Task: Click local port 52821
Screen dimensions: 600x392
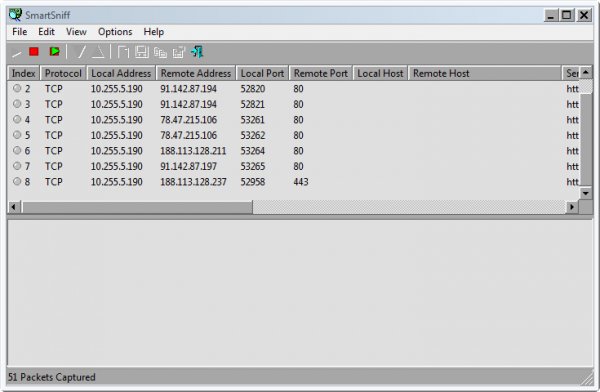Action: tap(253, 104)
